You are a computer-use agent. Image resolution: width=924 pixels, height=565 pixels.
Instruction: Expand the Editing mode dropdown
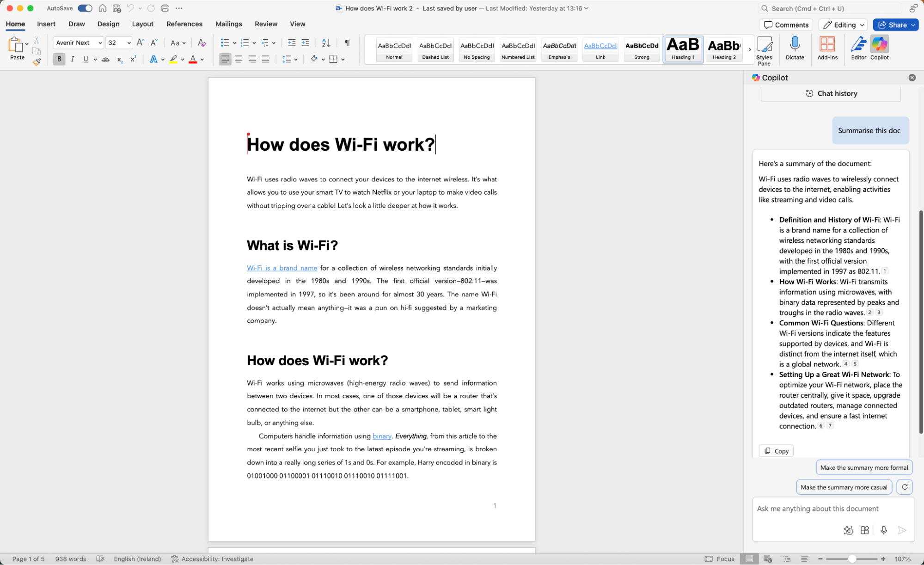(862, 25)
